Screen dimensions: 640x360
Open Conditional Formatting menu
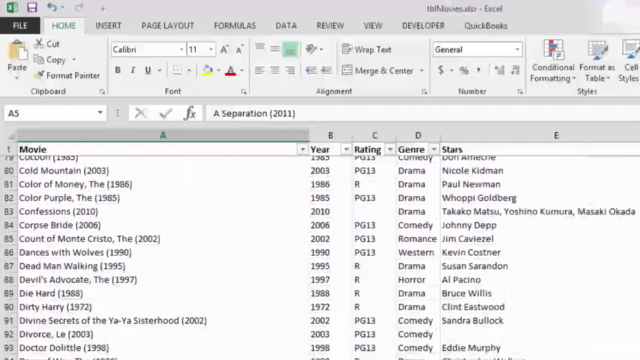(553, 60)
